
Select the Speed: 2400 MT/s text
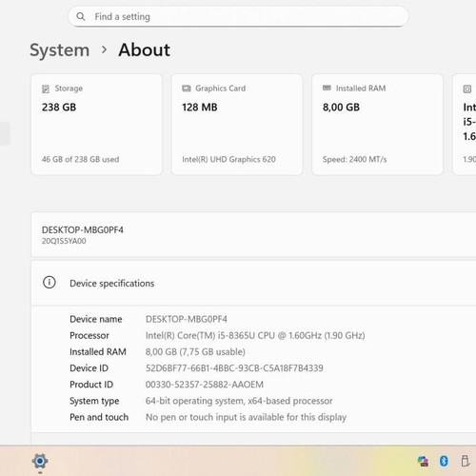(355, 159)
